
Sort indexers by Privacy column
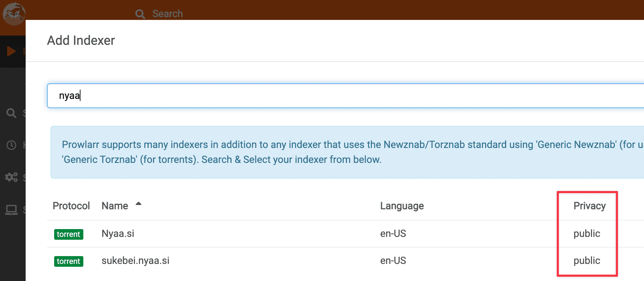tap(590, 206)
